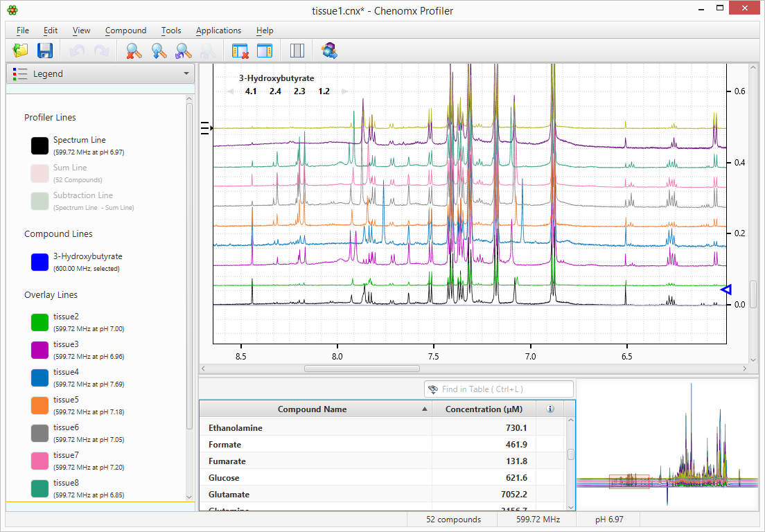
Task: Go to previous cluster arrow of 3-Hydroxybutyrate
Action: tap(231, 91)
